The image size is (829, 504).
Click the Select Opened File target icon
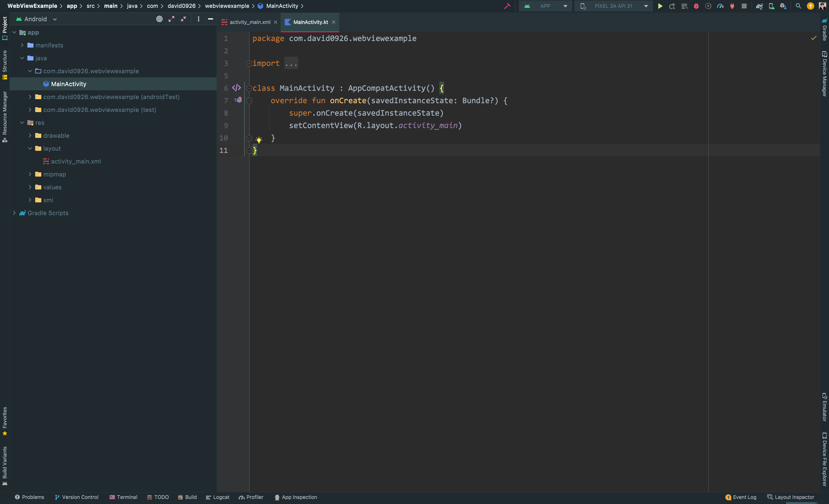pos(159,19)
